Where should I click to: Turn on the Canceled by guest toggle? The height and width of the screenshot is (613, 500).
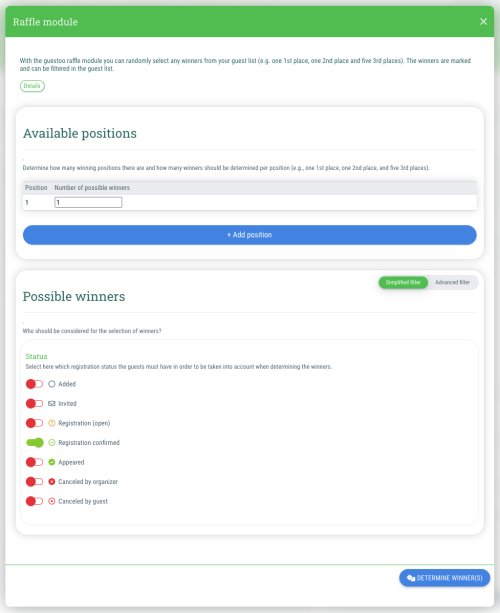click(34, 501)
